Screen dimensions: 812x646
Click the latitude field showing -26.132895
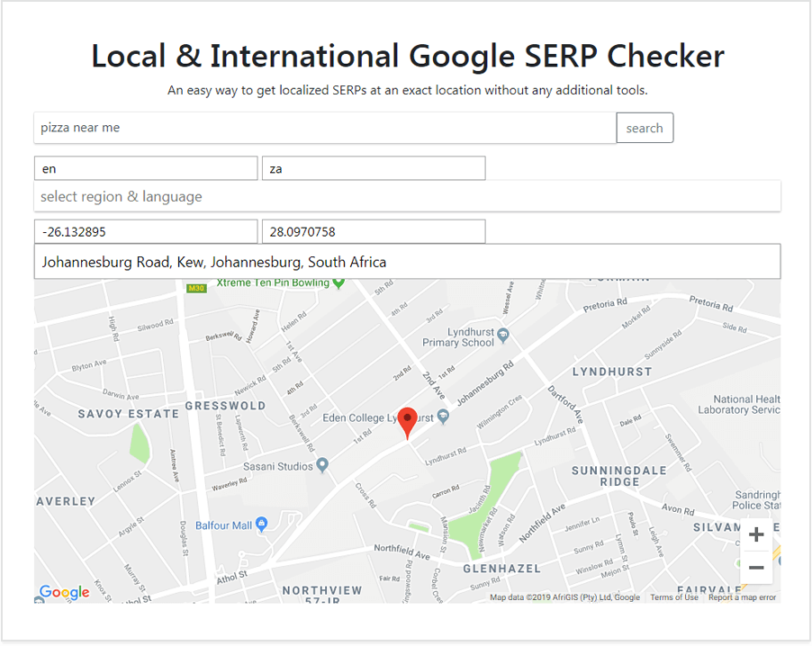145,231
